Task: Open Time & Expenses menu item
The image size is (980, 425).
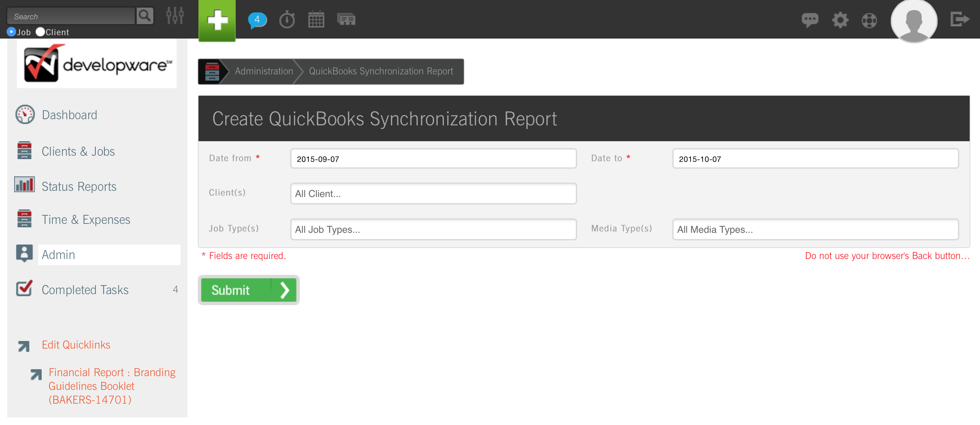Action: tap(86, 219)
